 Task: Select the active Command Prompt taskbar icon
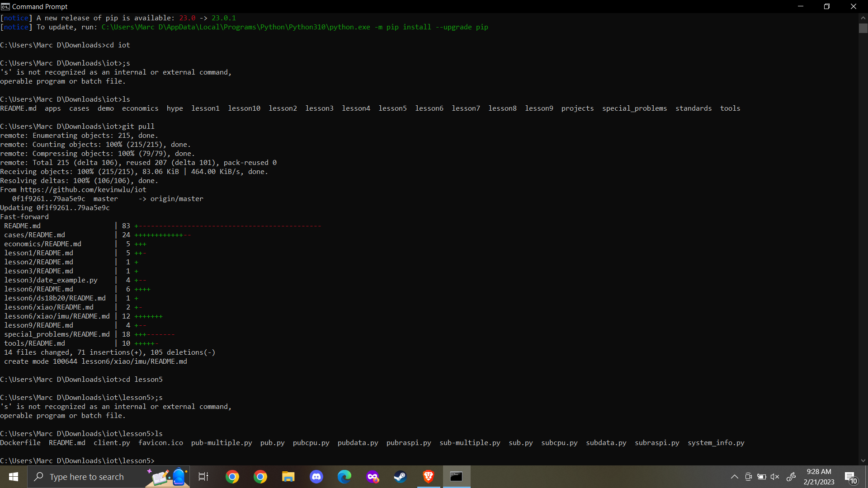[456, 477]
